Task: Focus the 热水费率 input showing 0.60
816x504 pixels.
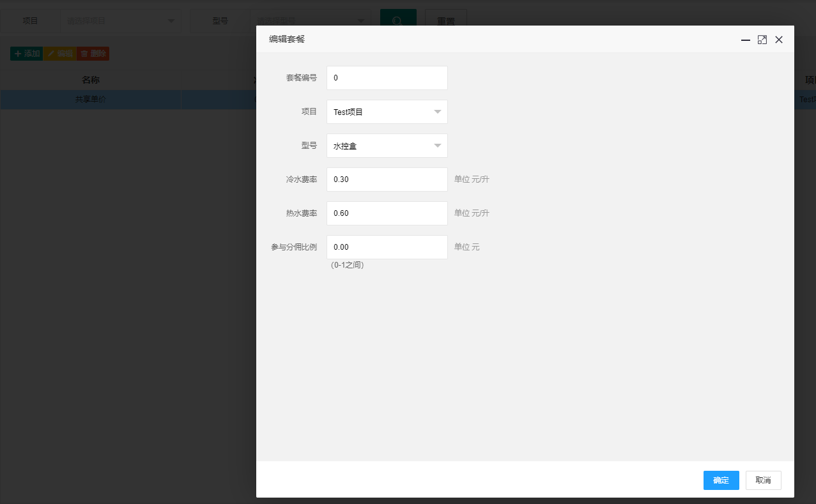Action: coord(387,213)
